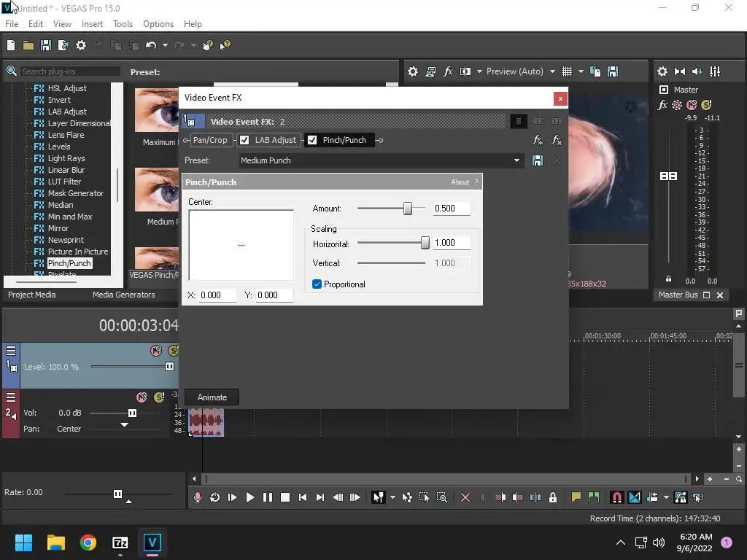
Task: Click the Animate button
Action: [x=212, y=397]
